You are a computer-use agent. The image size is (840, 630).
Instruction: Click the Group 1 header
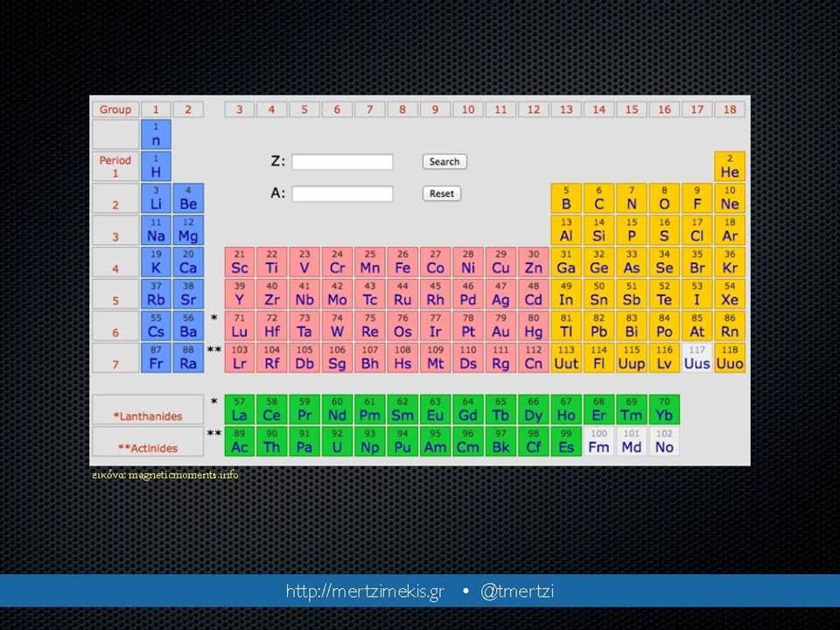pos(156,109)
